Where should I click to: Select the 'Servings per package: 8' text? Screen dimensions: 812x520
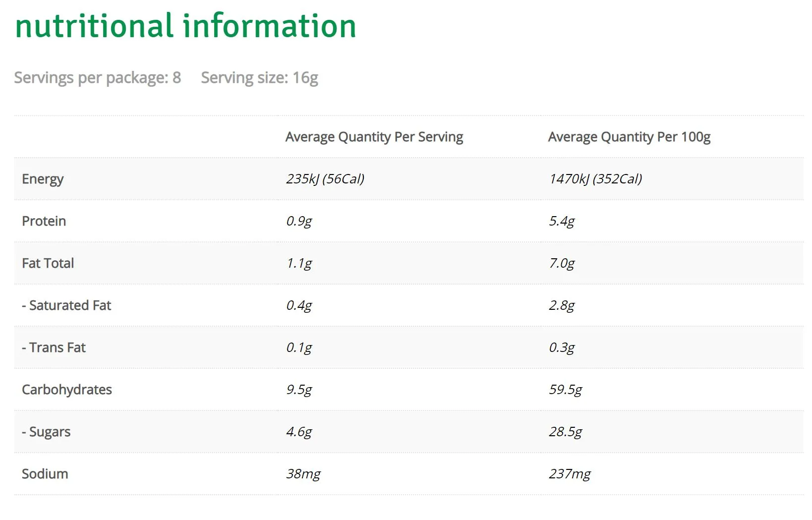(x=98, y=78)
